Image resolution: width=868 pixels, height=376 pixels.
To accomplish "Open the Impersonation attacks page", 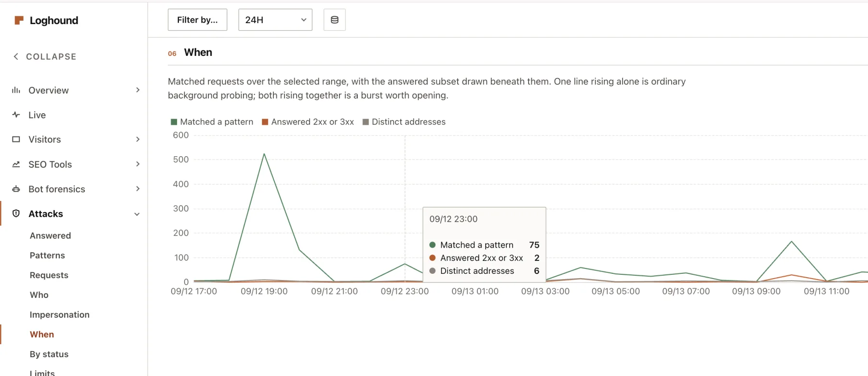I will pyautogui.click(x=60, y=315).
